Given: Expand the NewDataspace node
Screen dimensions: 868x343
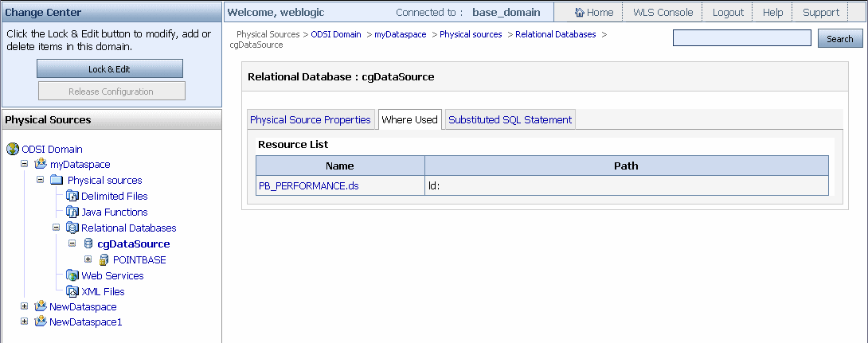Looking at the screenshot, I should click(x=25, y=306).
